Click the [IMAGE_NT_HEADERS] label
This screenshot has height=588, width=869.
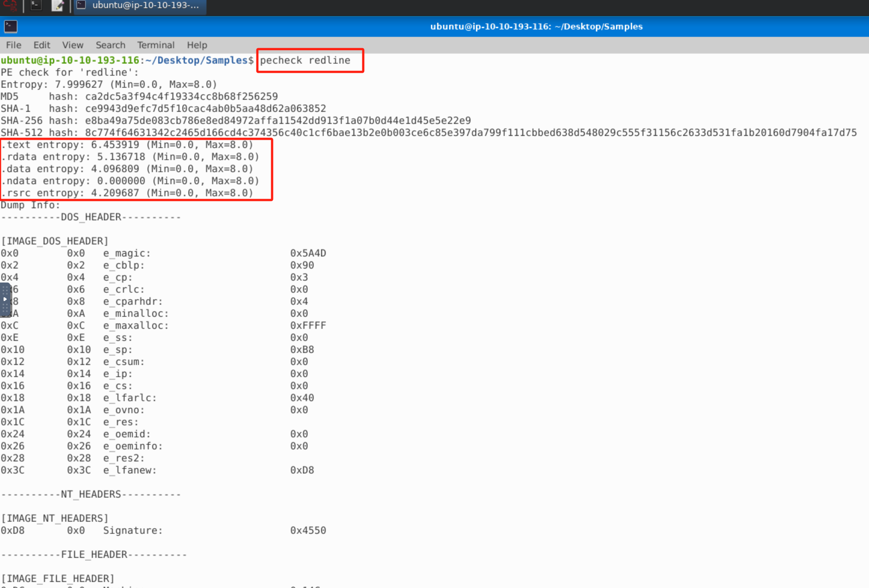[x=55, y=518]
